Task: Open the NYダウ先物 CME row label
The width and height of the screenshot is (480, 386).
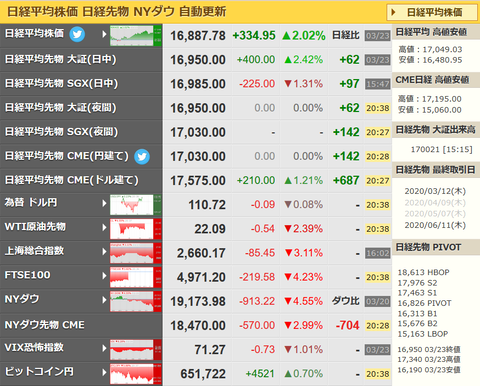Action: click(x=45, y=325)
